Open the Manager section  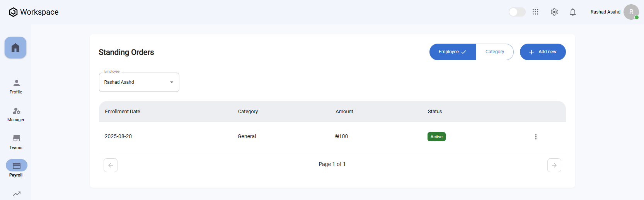pos(16,114)
